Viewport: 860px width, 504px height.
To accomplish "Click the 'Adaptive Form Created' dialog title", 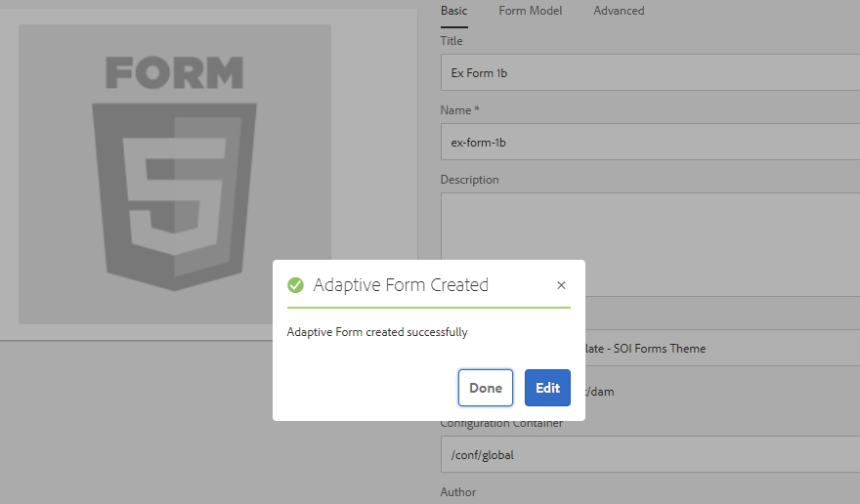I will 401,285.
